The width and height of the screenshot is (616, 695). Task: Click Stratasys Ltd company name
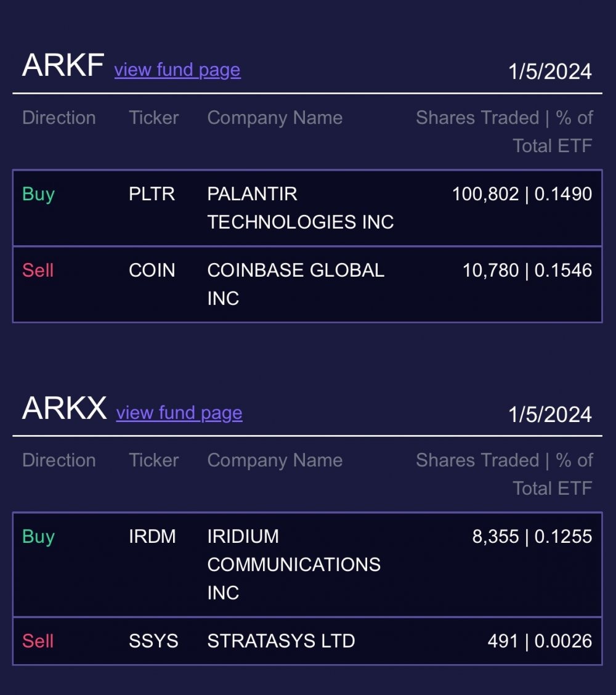coord(281,641)
